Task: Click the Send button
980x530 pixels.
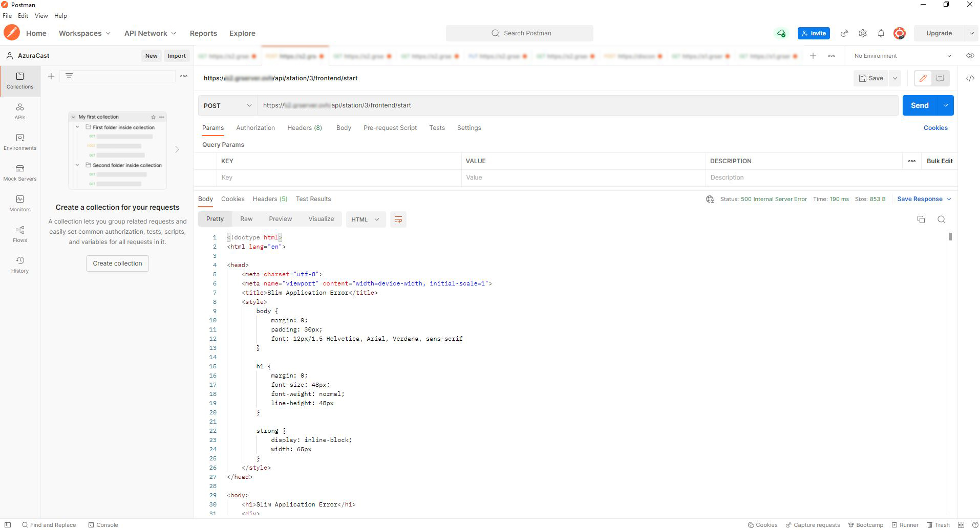Action: (x=920, y=105)
